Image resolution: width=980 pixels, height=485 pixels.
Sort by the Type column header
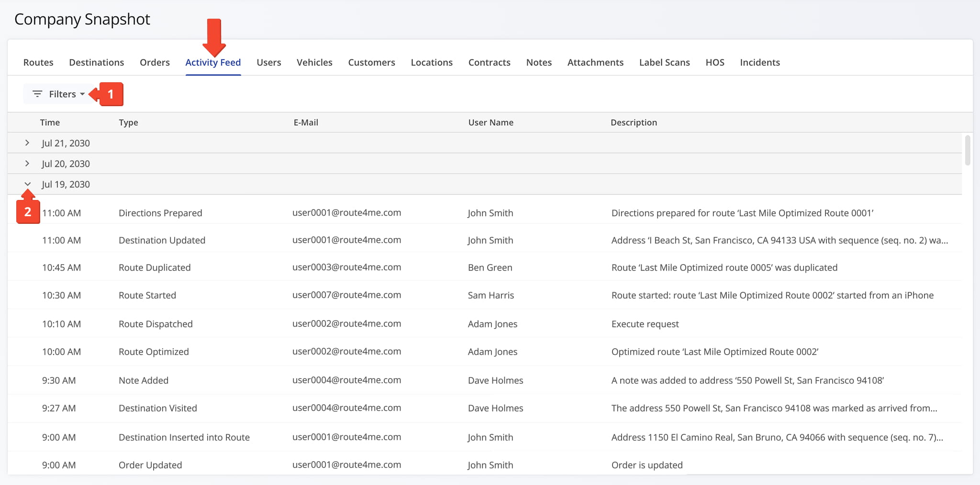(128, 122)
